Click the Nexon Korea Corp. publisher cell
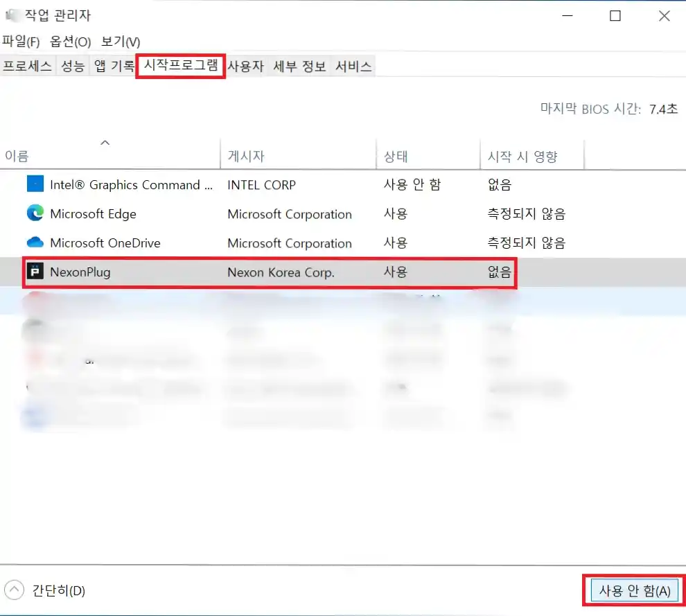This screenshot has height=616, width=686. [281, 272]
